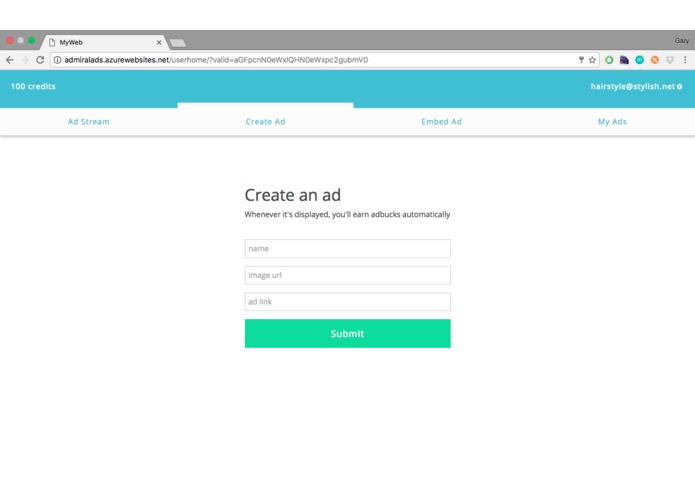Open a new browser tab
The width and height of the screenshot is (695, 494).
tap(178, 43)
